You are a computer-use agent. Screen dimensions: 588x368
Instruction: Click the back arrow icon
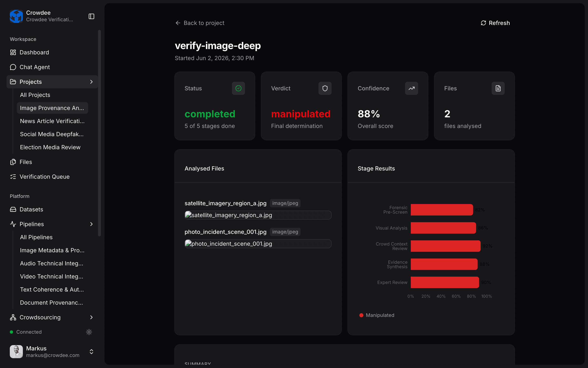pyautogui.click(x=178, y=23)
